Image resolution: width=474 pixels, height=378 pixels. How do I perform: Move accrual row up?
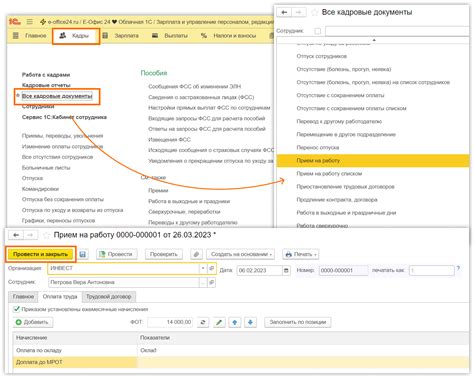coord(235,322)
